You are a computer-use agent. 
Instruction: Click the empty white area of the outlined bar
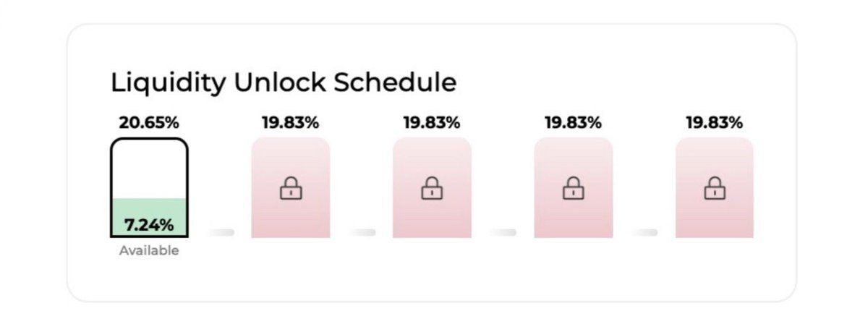pos(149,169)
